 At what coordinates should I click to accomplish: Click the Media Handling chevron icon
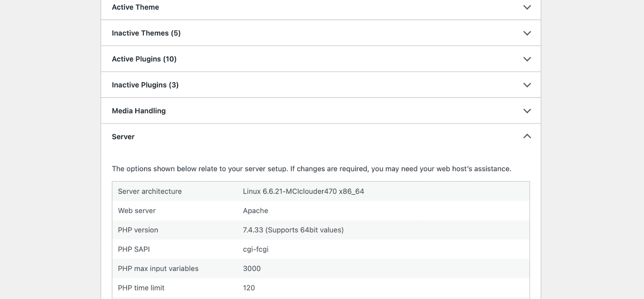527,111
